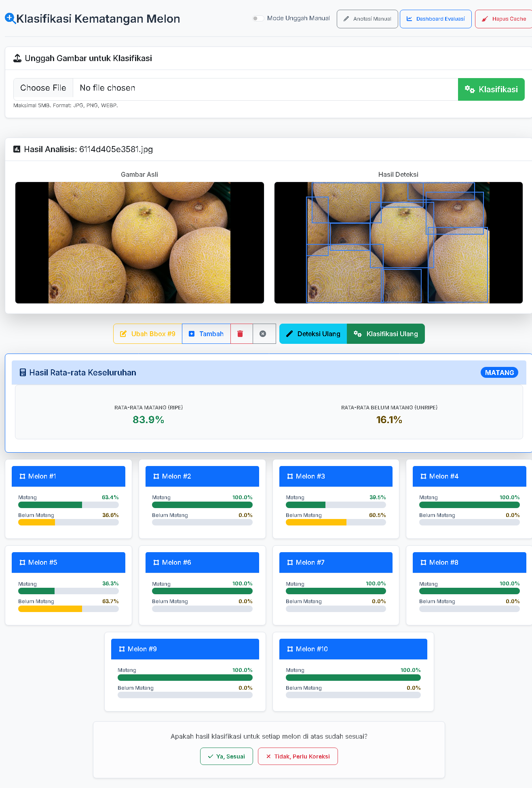Click the MATANG badge
The height and width of the screenshot is (788, 532).
point(499,373)
